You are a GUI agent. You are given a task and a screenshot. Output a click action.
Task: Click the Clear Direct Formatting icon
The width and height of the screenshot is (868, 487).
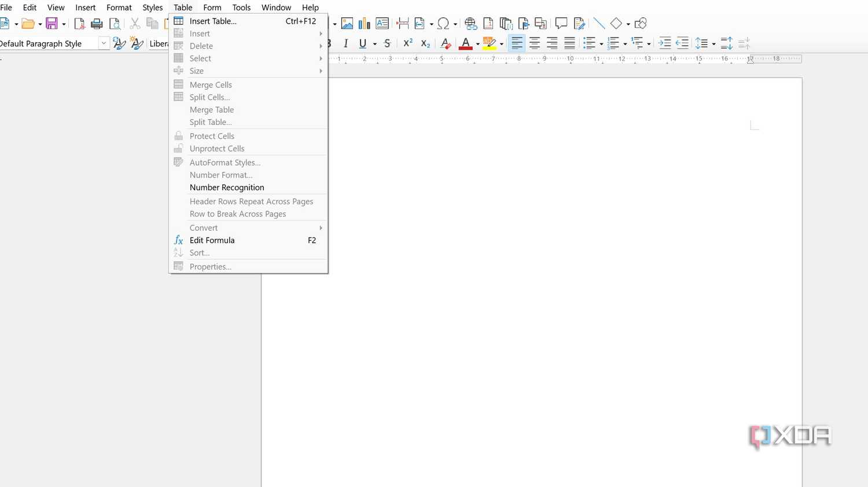click(x=446, y=43)
